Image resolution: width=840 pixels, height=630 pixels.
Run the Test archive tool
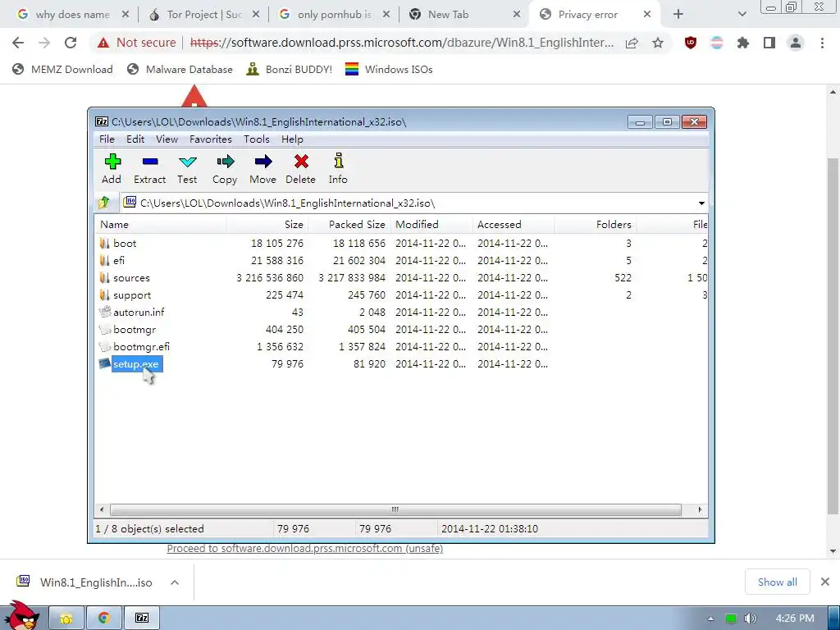188,169
